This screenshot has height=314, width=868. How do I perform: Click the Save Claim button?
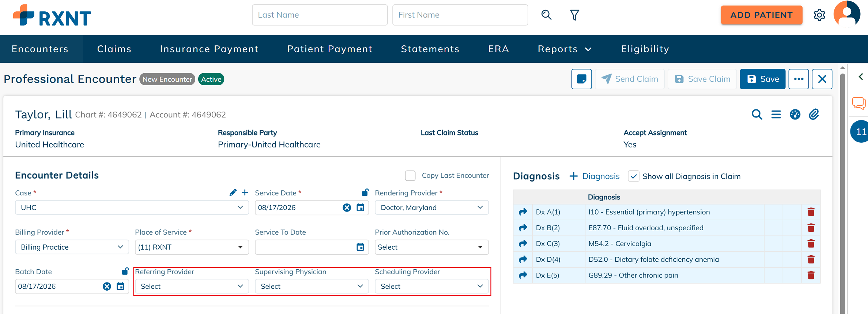pyautogui.click(x=702, y=79)
